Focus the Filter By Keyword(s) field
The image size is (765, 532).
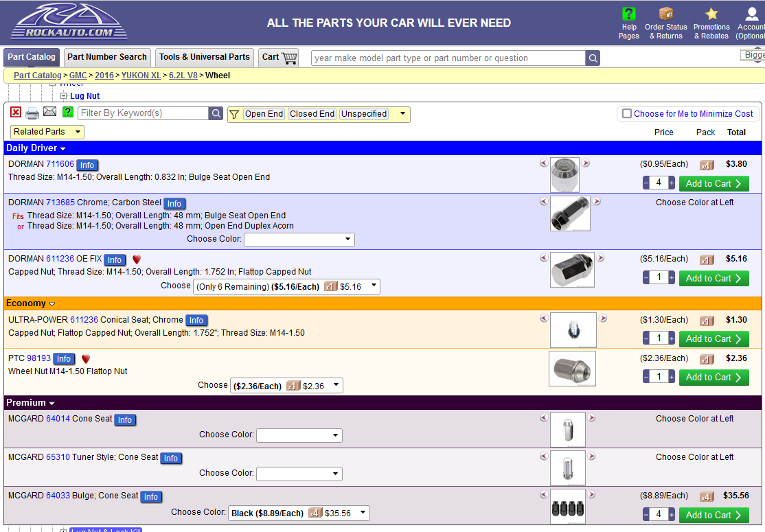143,113
